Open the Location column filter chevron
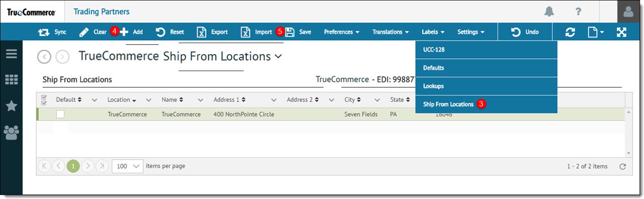The height and width of the screenshot is (199, 644). (x=148, y=100)
